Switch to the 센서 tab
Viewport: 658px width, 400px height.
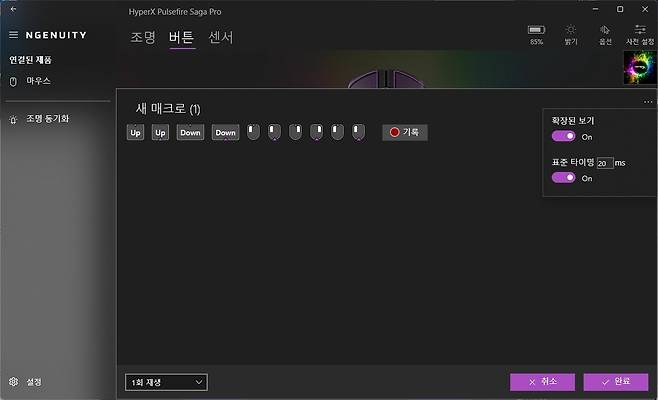tap(220, 38)
